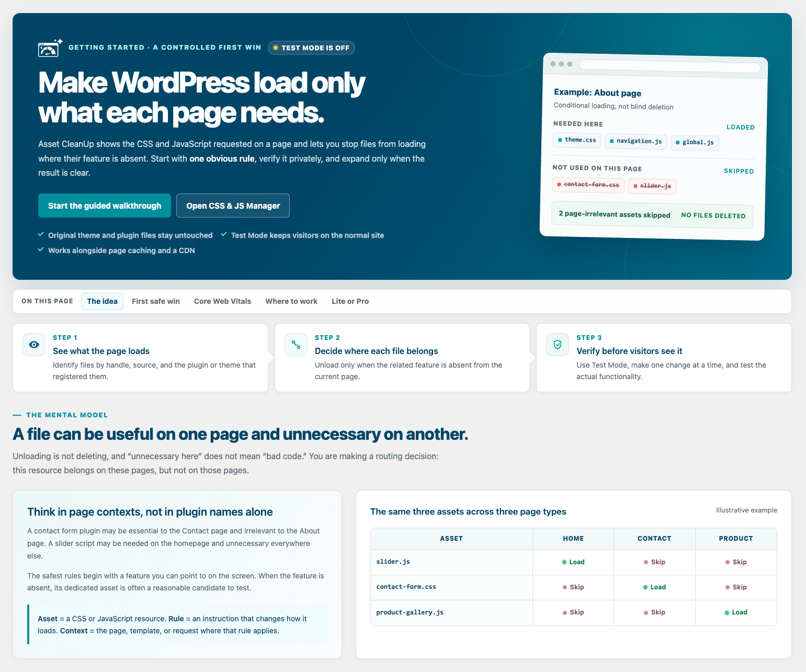This screenshot has width=806, height=672.
Task: Open the Lite or Pro section
Action: coord(350,301)
